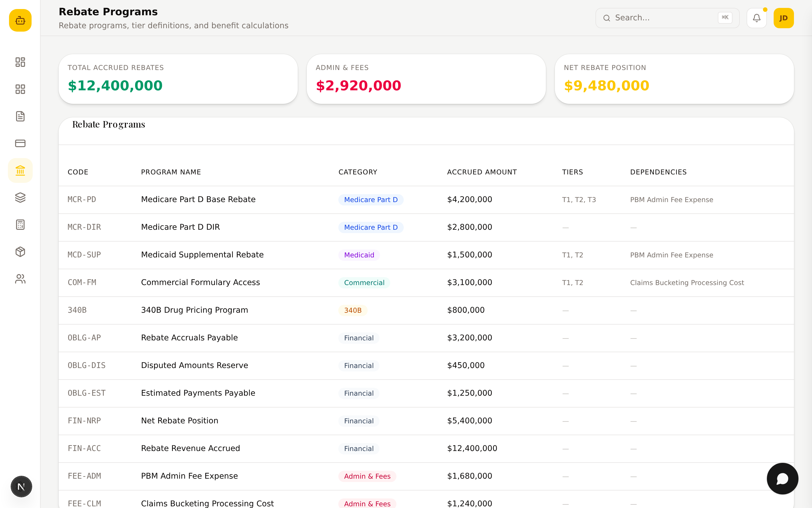Select Rebate Revenue Accrued program name
Image resolution: width=812 pixels, height=508 pixels.
[190, 448]
